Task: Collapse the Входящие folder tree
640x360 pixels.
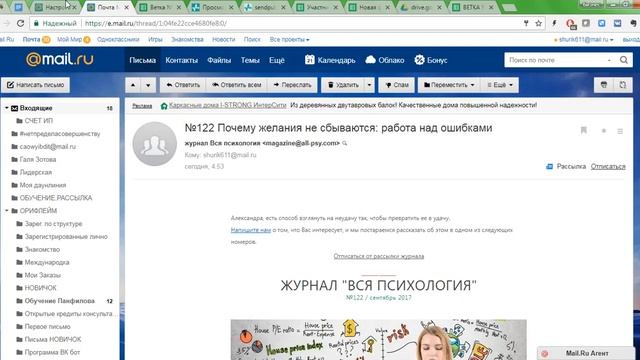Action: pos(7,108)
